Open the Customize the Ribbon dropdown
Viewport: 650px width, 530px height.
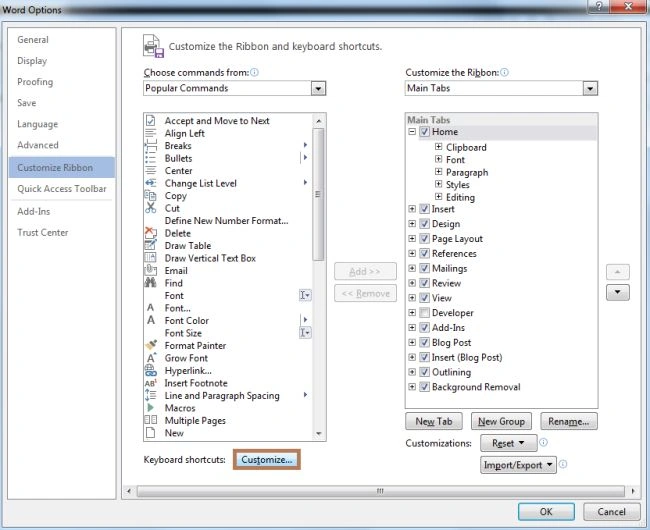(x=590, y=88)
